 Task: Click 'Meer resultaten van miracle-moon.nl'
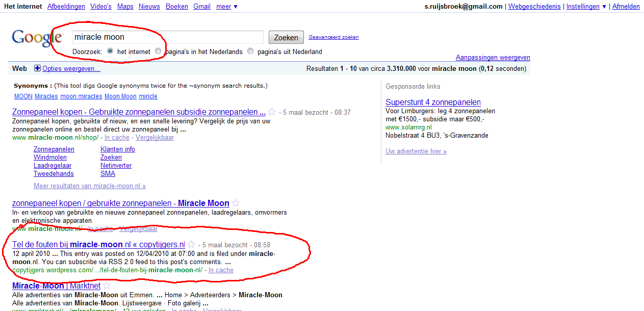tap(90, 186)
